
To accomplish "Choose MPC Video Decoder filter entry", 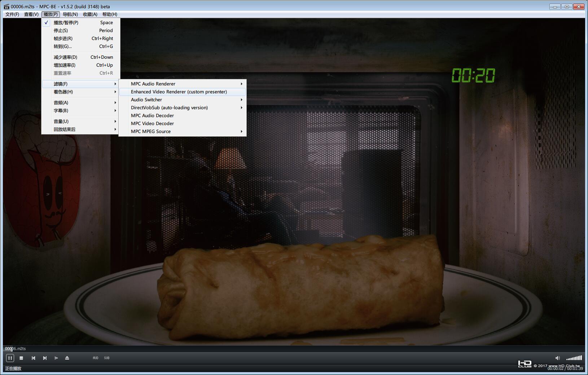I will point(183,123).
